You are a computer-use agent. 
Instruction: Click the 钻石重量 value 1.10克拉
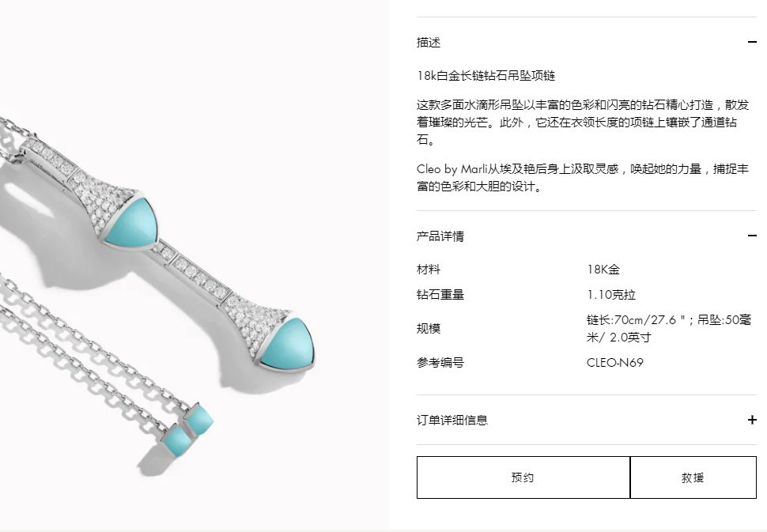click(x=611, y=295)
